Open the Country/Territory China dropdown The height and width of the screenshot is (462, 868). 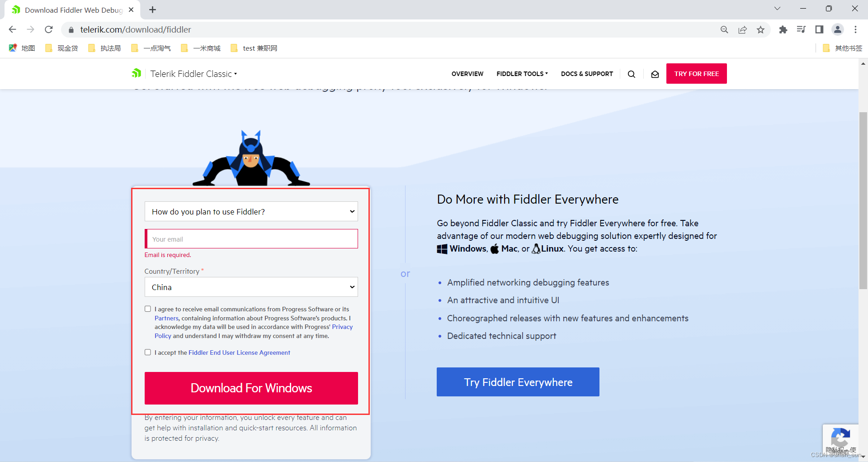(x=251, y=287)
